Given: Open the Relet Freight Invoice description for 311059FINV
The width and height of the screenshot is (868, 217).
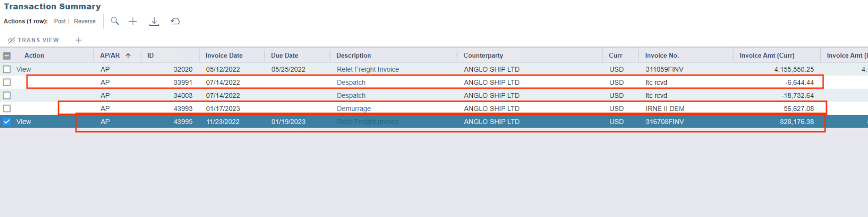Looking at the screenshot, I should click(368, 69).
